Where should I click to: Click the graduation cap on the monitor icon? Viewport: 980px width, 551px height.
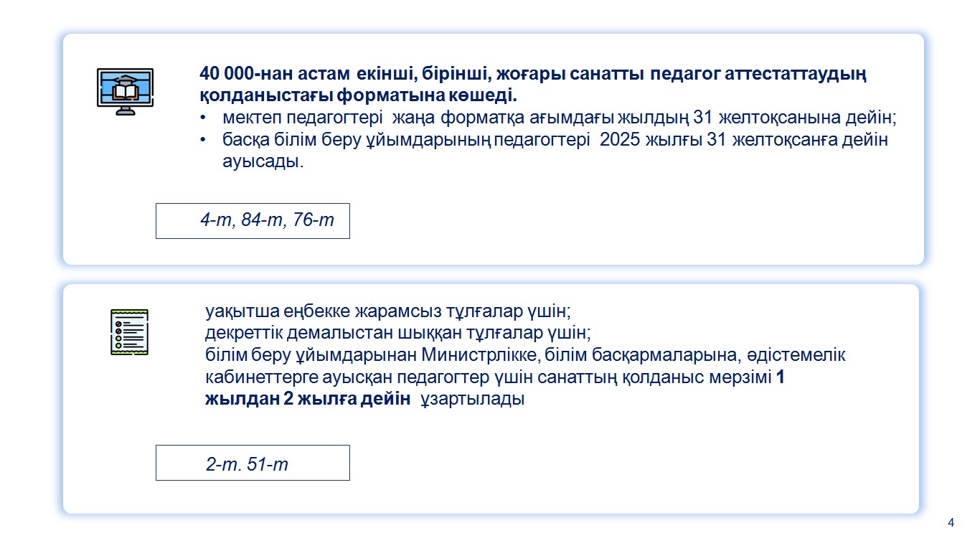point(126,80)
